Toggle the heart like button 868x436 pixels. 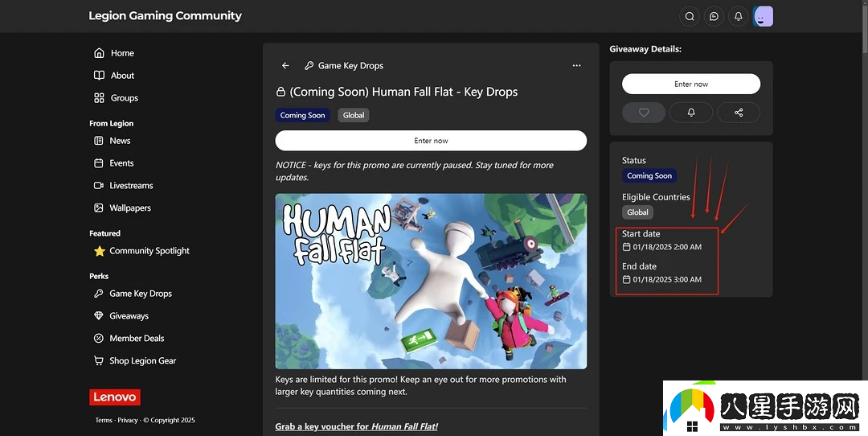pyautogui.click(x=644, y=113)
